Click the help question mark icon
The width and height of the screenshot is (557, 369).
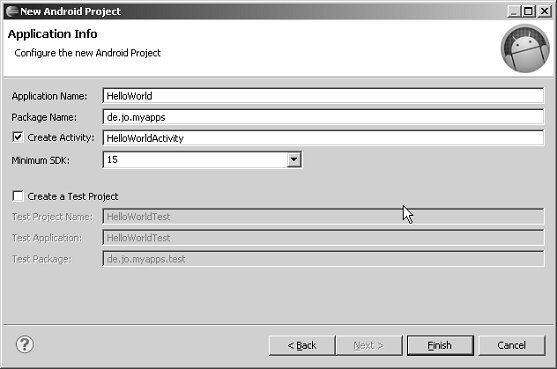25,344
